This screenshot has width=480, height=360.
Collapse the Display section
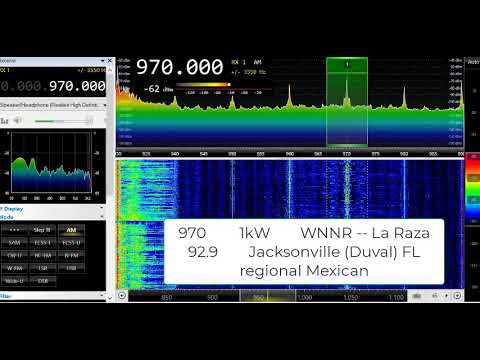coord(101,208)
